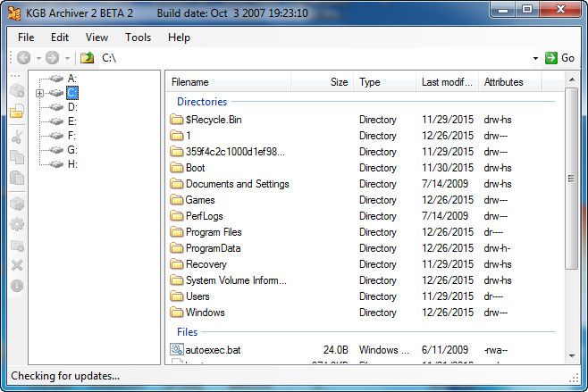Sort by the Size column header
Image resolution: width=588 pixels, height=392 pixels.
click(322, 82)
